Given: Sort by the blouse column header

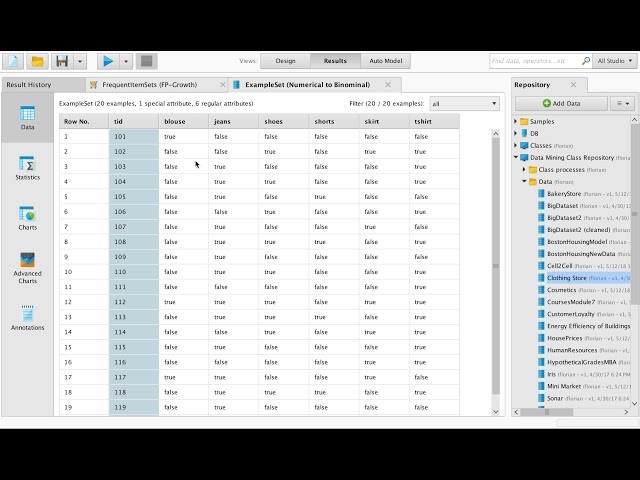Looking at the screenshot, I should [184, 121].
